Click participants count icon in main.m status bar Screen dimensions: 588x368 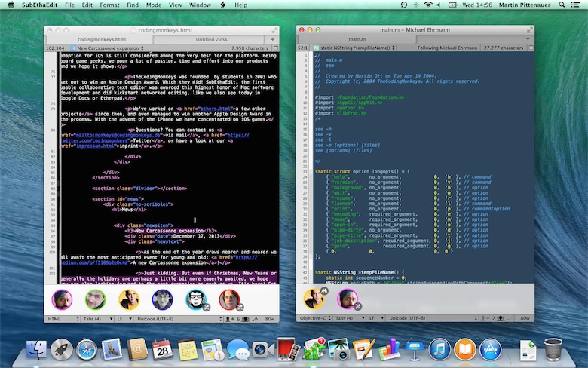500,318
